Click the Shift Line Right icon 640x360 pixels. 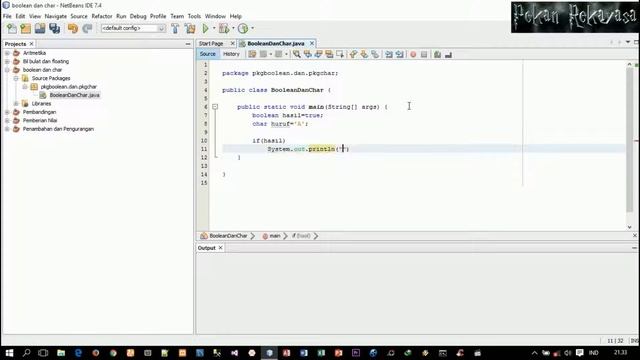point(400,54)
